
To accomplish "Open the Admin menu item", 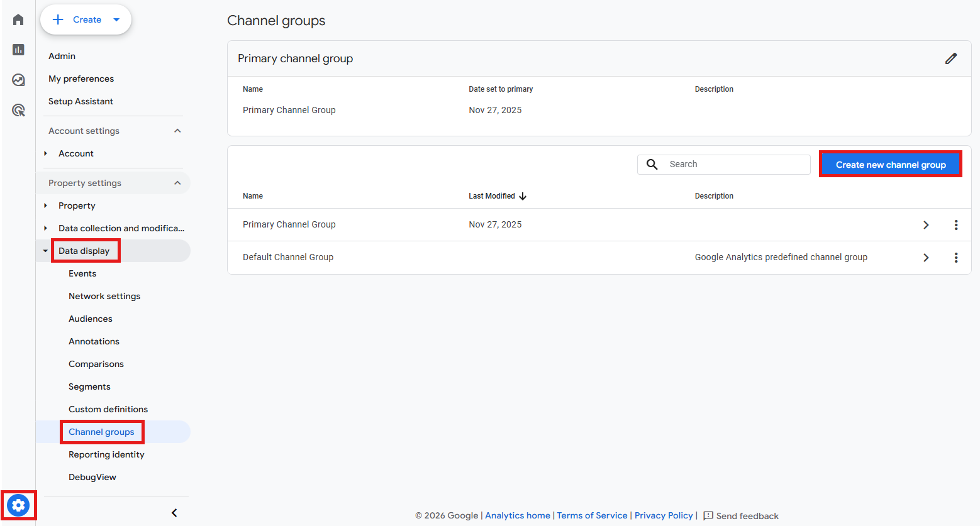I will point(62,56).
